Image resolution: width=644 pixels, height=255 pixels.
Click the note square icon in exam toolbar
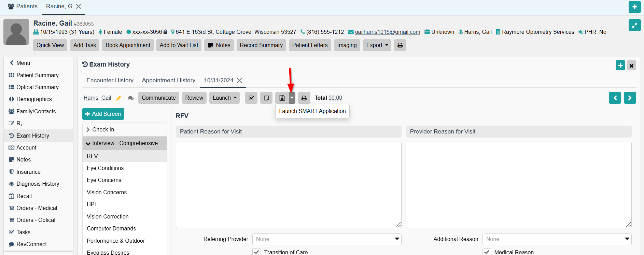pyautogui.click(x=266, y=98)
